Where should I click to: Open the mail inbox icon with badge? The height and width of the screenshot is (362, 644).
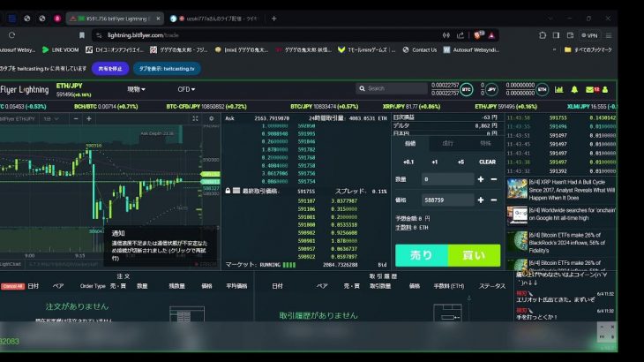pyautogui.click(x=592, y=89)
